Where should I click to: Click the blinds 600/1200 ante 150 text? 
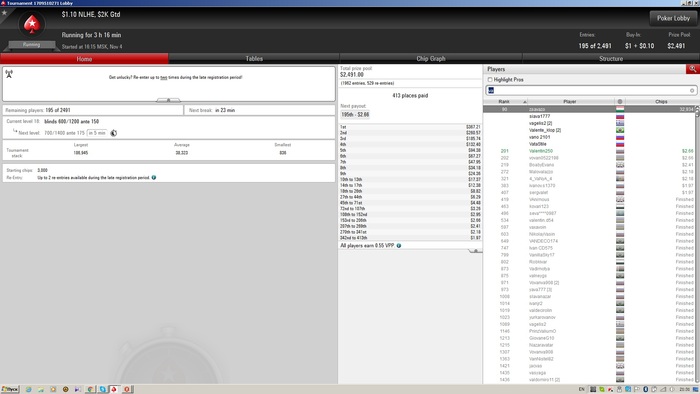[71, 121]
